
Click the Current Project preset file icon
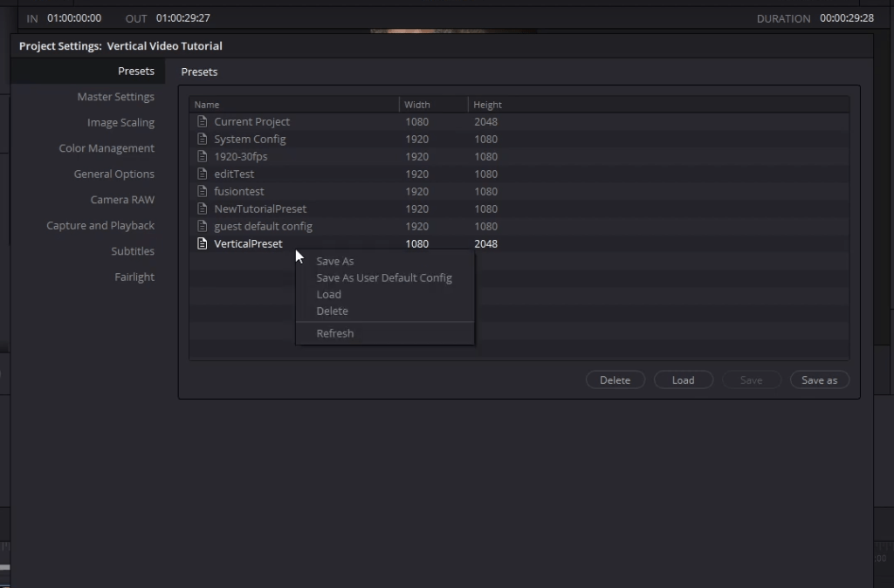(x=202, y=121)
